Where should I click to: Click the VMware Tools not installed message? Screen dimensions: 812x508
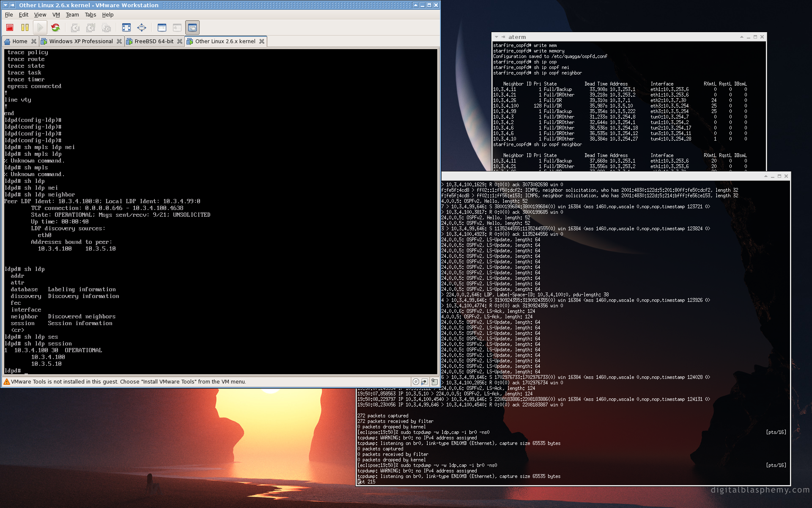129,381
